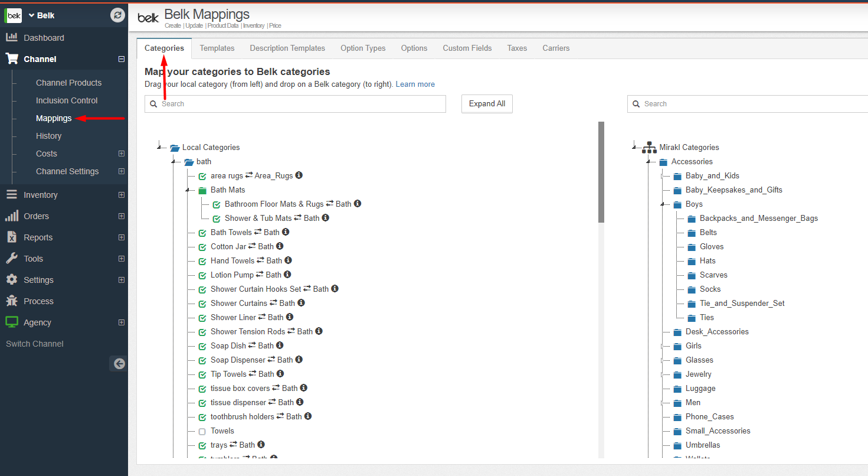This screenshot has height=476, width=868.
Task: Toggle the Hand Towels category checkbox
Action: tap(202, 261)
